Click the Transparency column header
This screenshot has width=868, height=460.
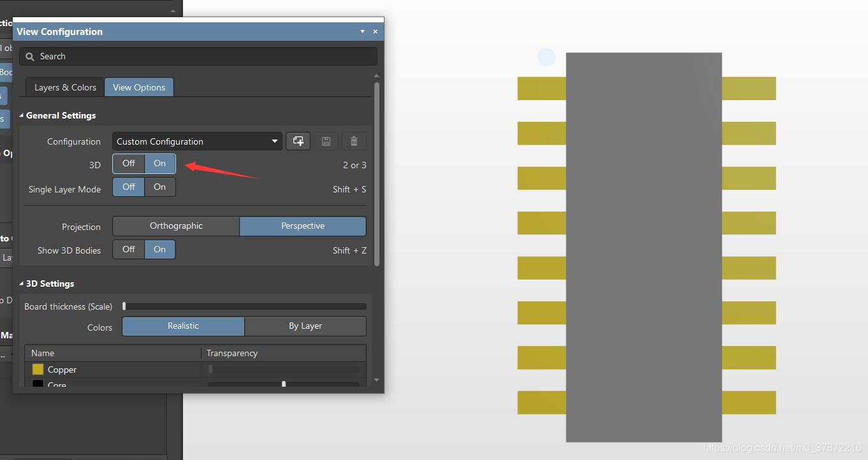point(284,353)
